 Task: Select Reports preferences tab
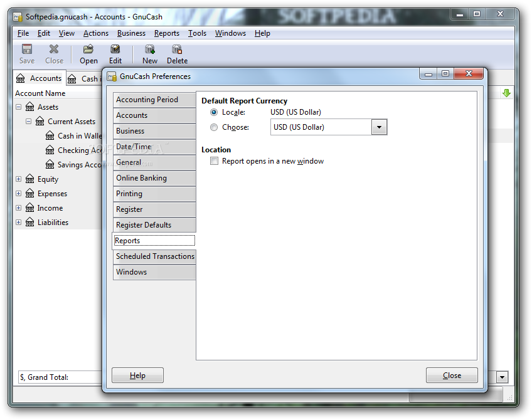pyautogui.click(x=154, y=241)
